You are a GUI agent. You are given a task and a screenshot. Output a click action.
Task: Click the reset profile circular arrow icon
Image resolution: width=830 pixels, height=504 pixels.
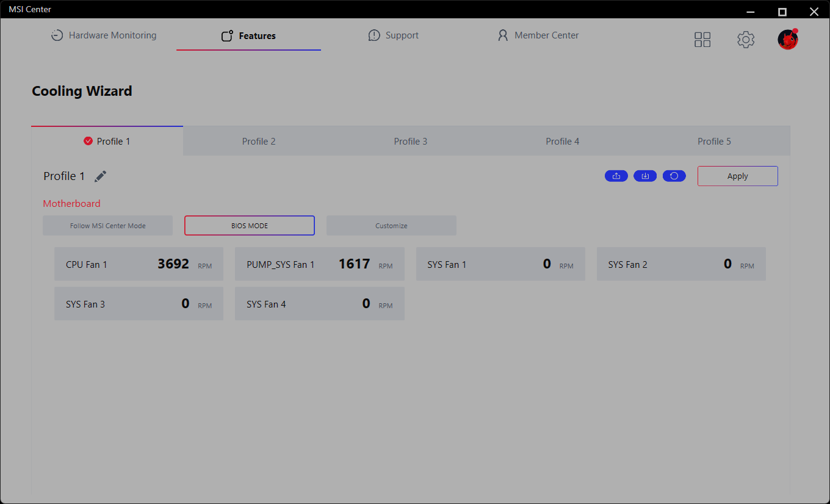click(x=674, y=176)
